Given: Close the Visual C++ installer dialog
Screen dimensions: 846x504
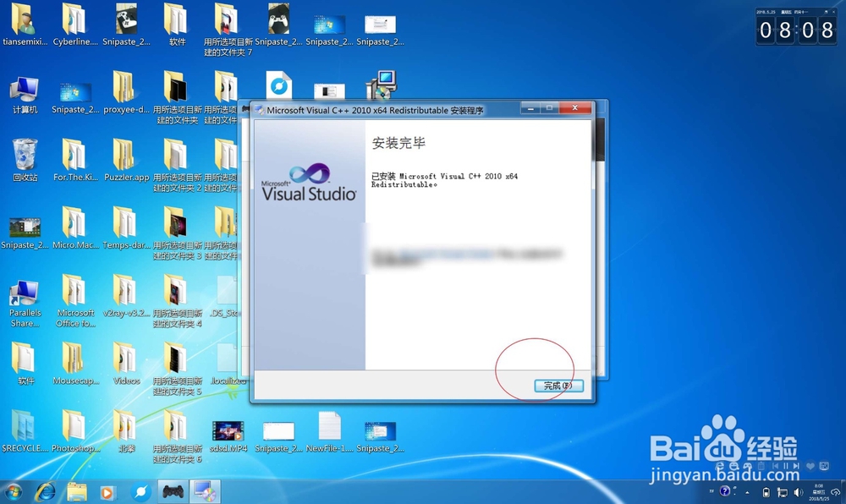Looking at the screenshot, I should (575, 107).
